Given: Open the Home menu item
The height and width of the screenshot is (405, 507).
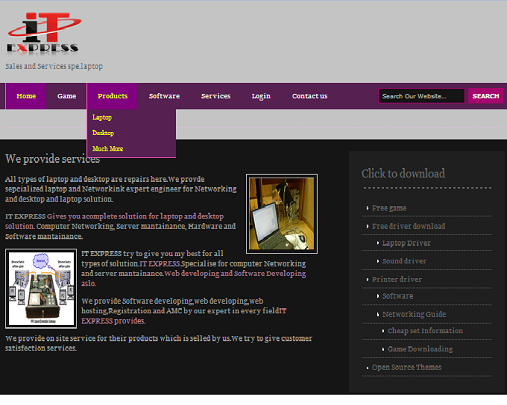Looking at the screenshot, I should pyautogui.click(x=26, y=96).
